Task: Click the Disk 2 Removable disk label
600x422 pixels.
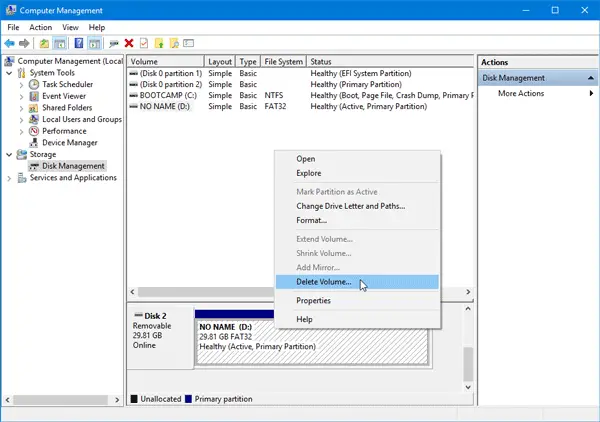Action: [x=160, y=337]
